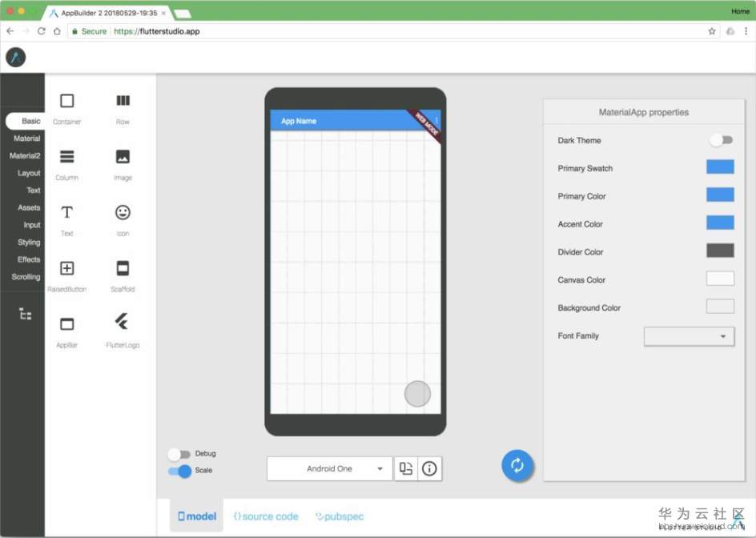The image size is (756, 538).
Task: Click the App Name title in preview
Action: [x=299, y=121]
